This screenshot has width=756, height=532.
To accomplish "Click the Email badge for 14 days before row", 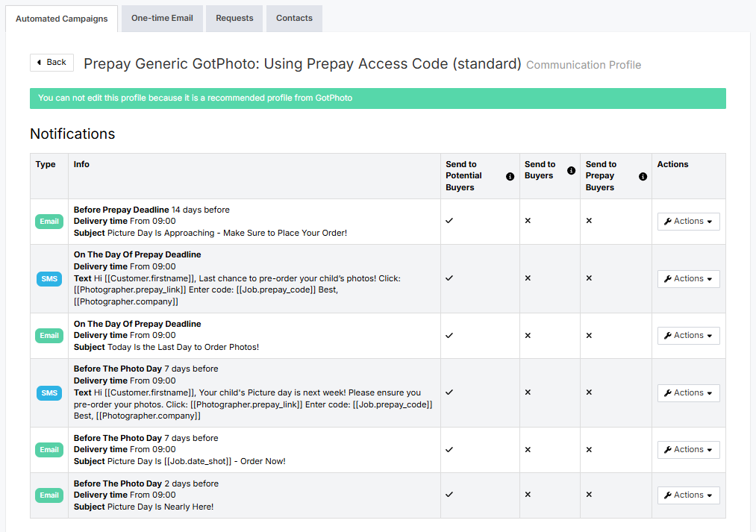I will click(x=49, y=222).
